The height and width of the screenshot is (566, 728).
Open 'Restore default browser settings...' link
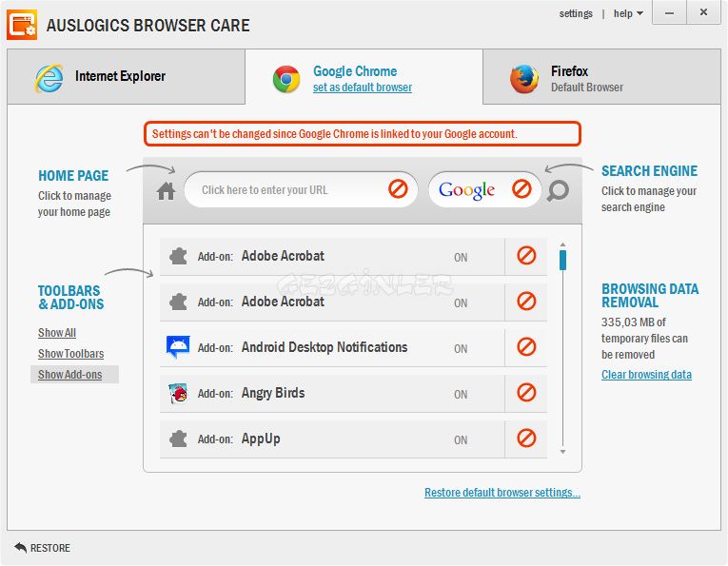click(502, 492)
